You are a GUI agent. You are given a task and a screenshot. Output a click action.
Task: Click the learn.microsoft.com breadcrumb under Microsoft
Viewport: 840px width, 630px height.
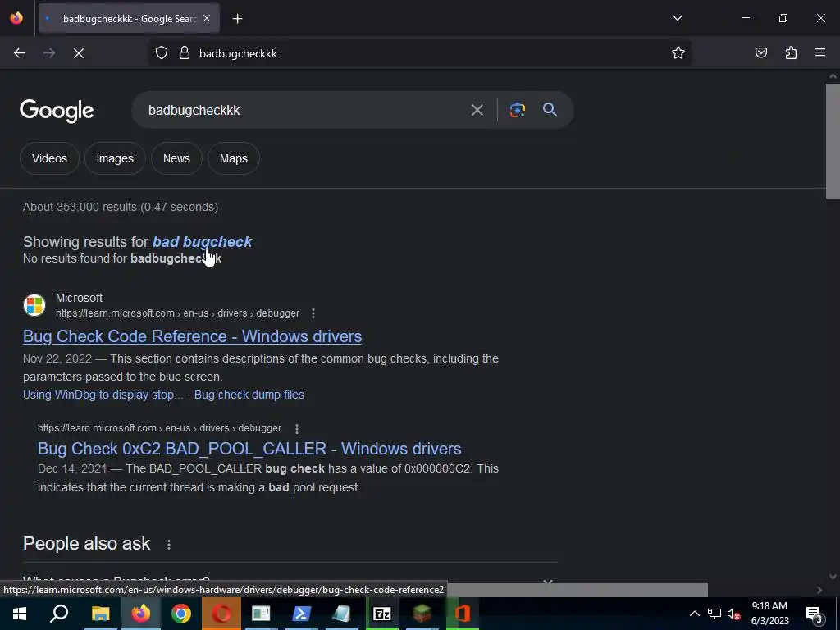[177, 313]
